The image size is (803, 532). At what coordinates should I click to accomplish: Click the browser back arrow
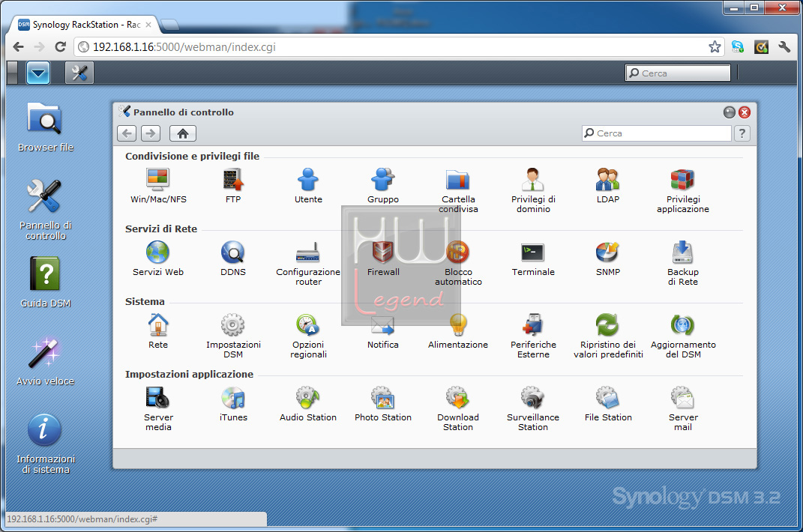click(x=19, y=47)
